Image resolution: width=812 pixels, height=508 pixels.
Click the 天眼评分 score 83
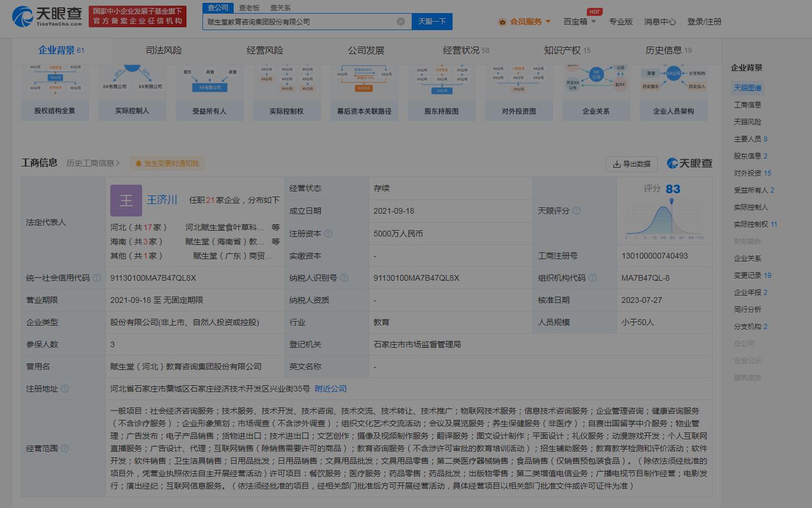[673, 189]
